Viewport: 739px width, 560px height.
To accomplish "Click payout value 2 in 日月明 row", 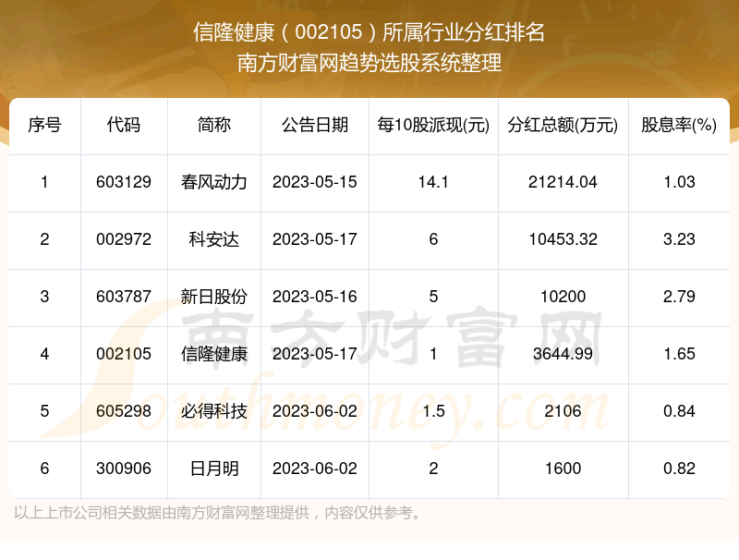I will point(433,469).
